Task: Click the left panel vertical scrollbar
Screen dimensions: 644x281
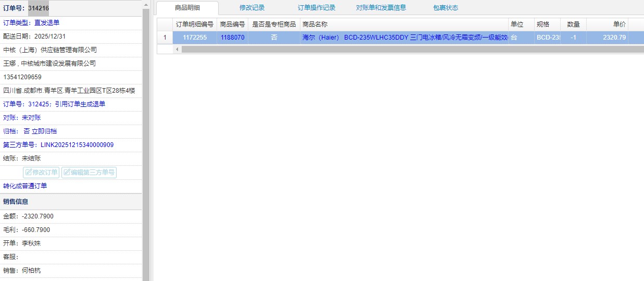Action: tap(146, 156)
